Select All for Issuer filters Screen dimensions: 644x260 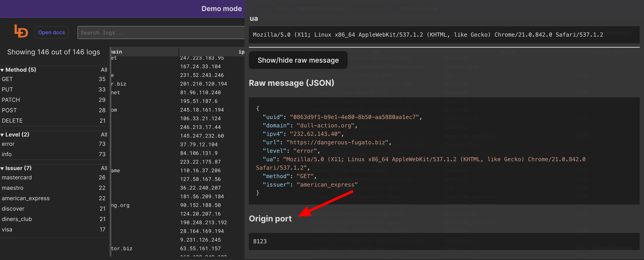104,168
